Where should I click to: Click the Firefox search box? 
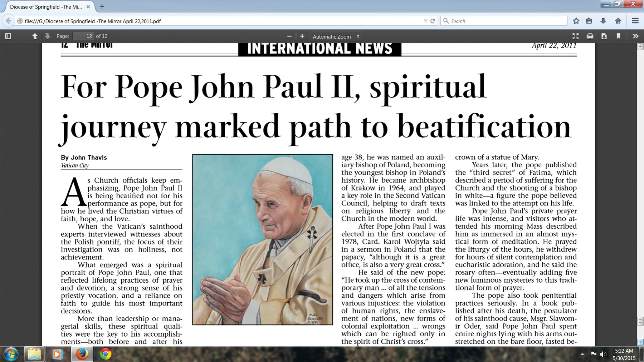tap(504, 21)
